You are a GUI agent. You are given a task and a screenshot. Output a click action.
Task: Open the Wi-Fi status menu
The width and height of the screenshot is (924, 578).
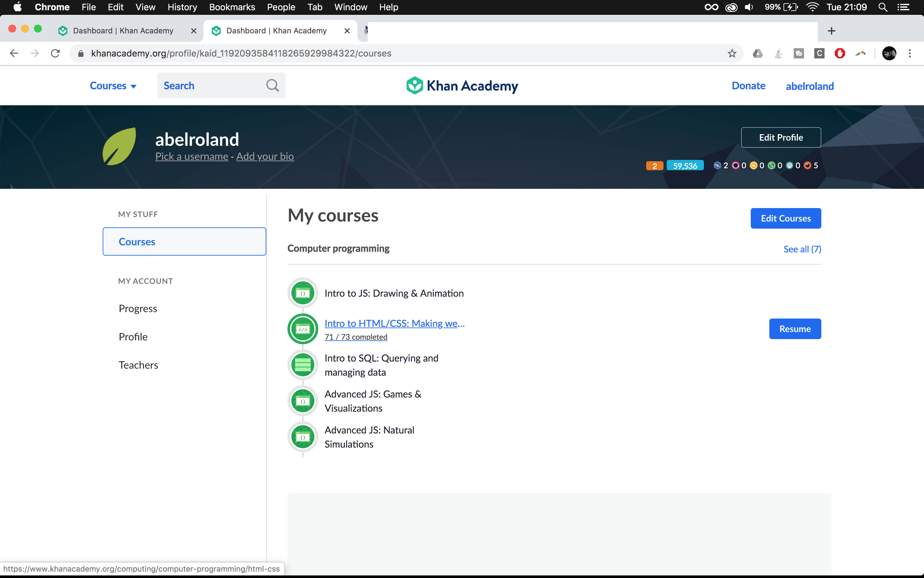[x=812, y=7]
